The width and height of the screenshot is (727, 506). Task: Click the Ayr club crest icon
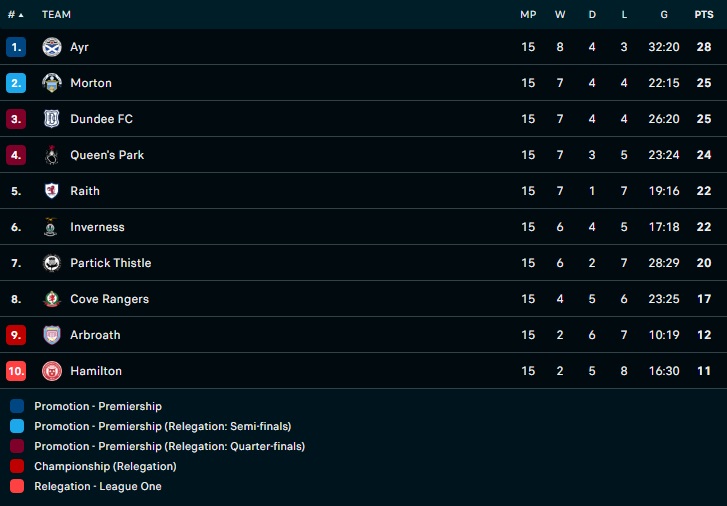52,47
